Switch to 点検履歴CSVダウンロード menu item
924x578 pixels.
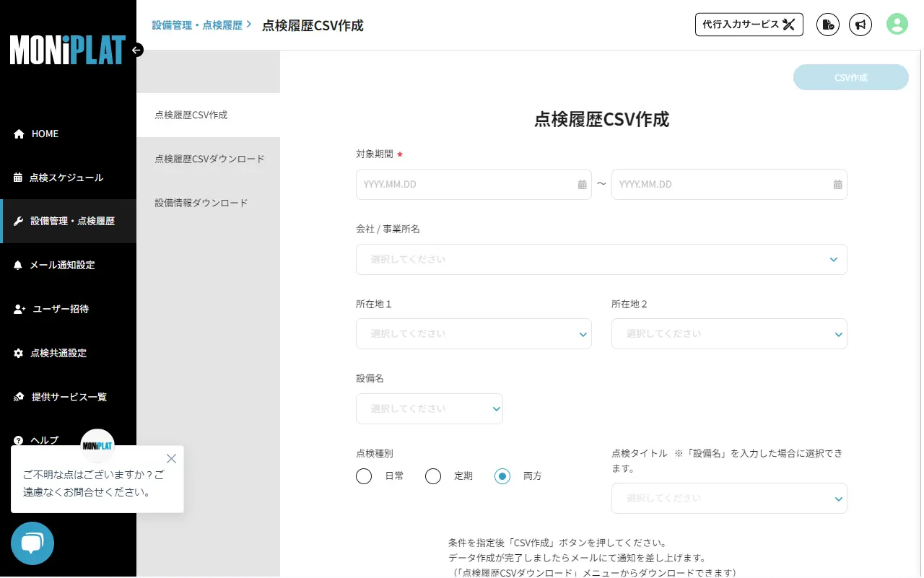(209, 159)
